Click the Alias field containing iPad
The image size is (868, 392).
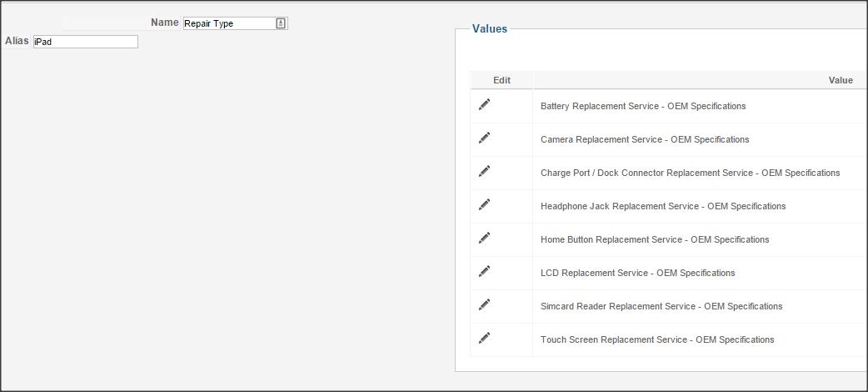(x=85, y=42)
